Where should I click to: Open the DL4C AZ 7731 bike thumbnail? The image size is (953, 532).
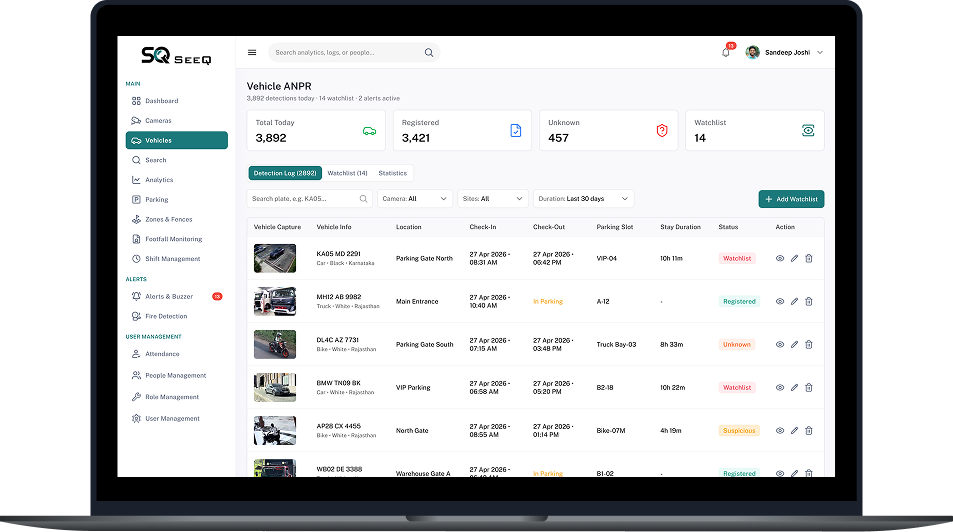point(275,345)
